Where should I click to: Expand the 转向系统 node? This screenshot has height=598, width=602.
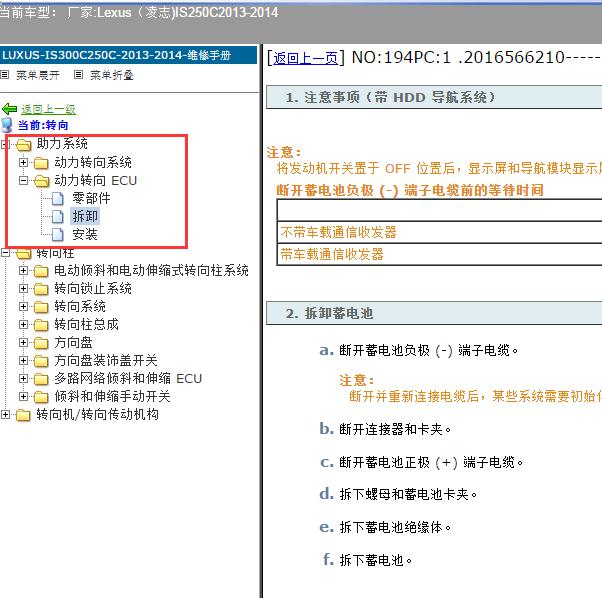(x=23, y=307)
